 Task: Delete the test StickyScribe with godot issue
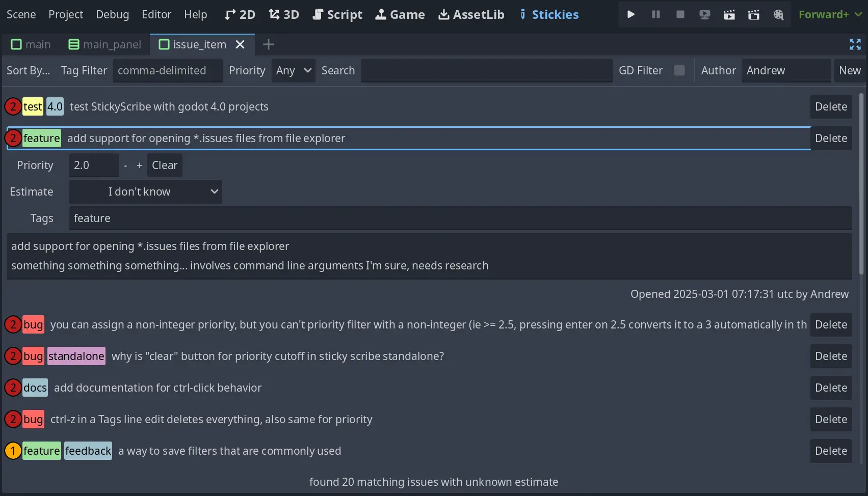(x=831, y=106)
